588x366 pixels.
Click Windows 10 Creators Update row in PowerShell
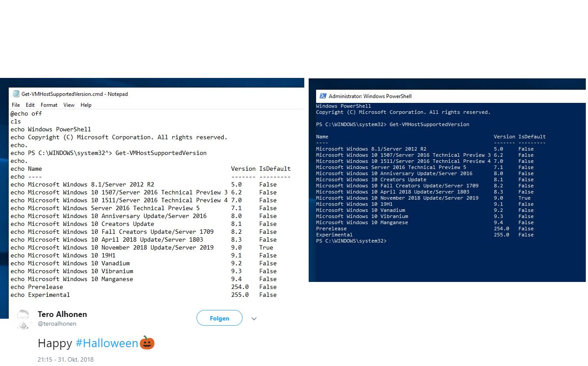pyautogui.click(x=425, y=179)
